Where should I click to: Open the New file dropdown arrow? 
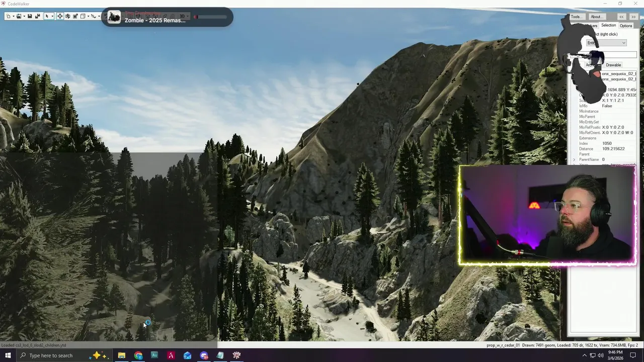click(x=14, y=16)
